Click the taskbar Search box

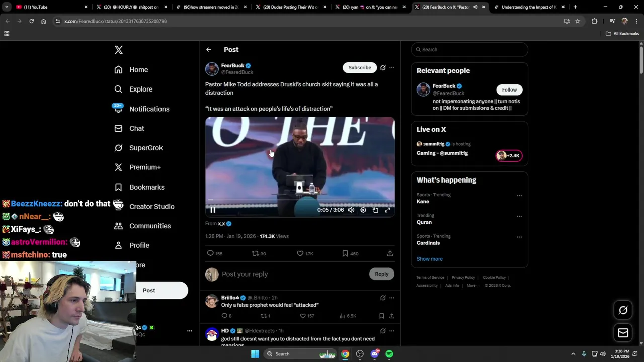(x=301, y=354)
